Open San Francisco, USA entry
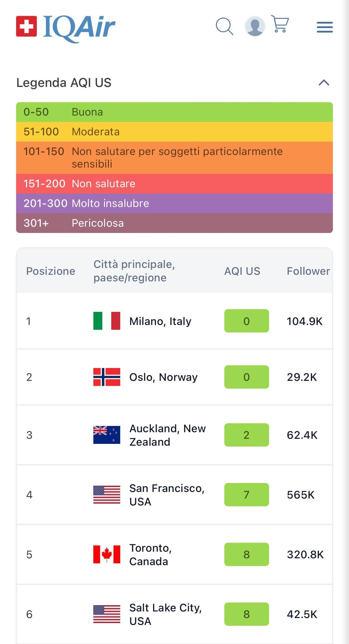This screenshot has width=349, height=644. coord(166,495)
